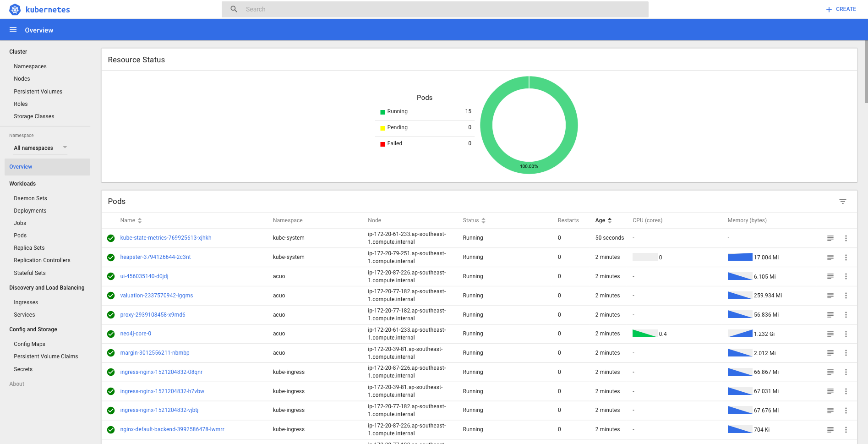Open the All namespaces dropdown
This screenshot has height=444, width=868.
pyautogui.click(x=40, y=148)
